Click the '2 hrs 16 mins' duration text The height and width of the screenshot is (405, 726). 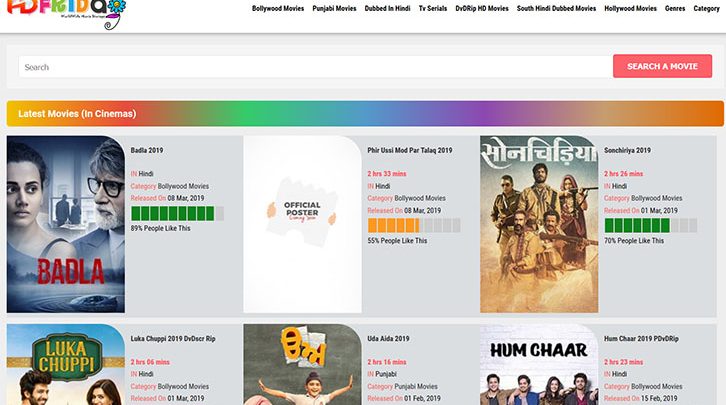(x=387, y=362)
